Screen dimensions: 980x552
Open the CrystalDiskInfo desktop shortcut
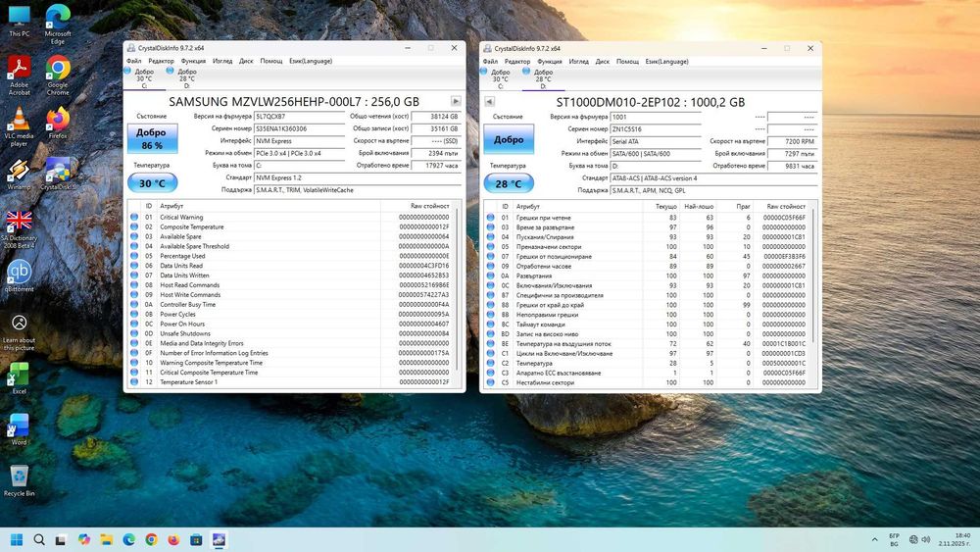[x=58, y=174]
